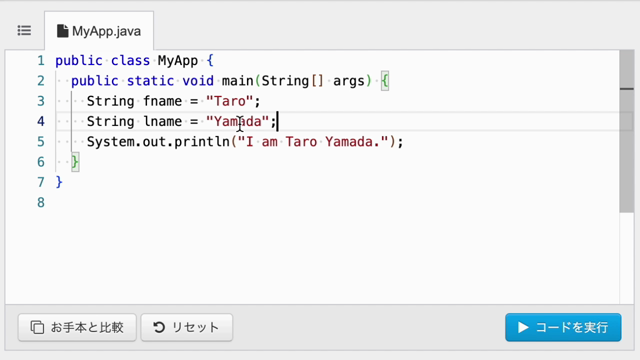The image size is (640, 360).
Task: Click the highlighted opening brace on line 2
Action: tap(384, 81)
